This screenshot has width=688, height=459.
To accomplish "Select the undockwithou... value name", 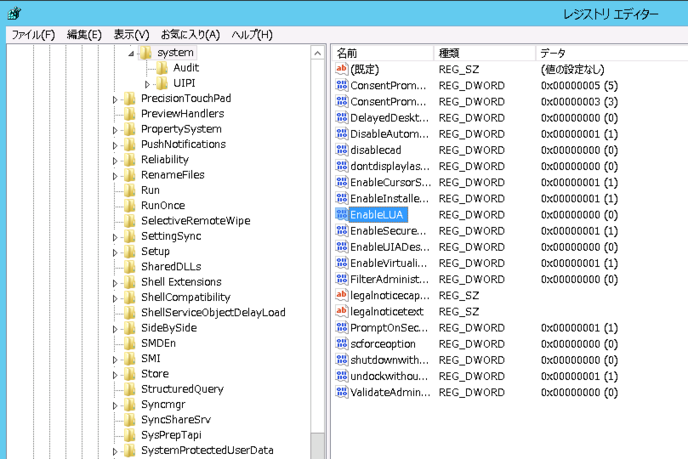I will pyautogui.click(x=389, y=376).
